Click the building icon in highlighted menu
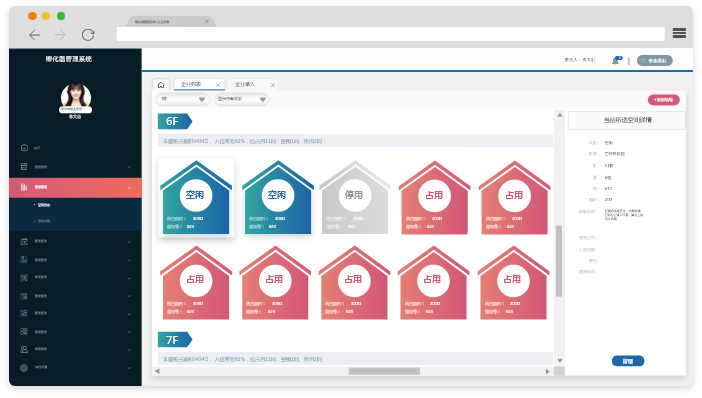Viewport: 702px width, 398px height. point(24,187)
